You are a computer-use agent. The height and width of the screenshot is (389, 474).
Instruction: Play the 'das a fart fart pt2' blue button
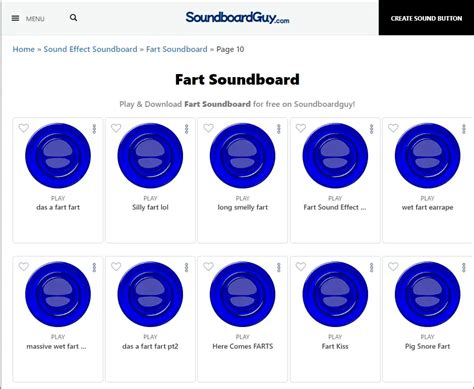tap(150, 294)
